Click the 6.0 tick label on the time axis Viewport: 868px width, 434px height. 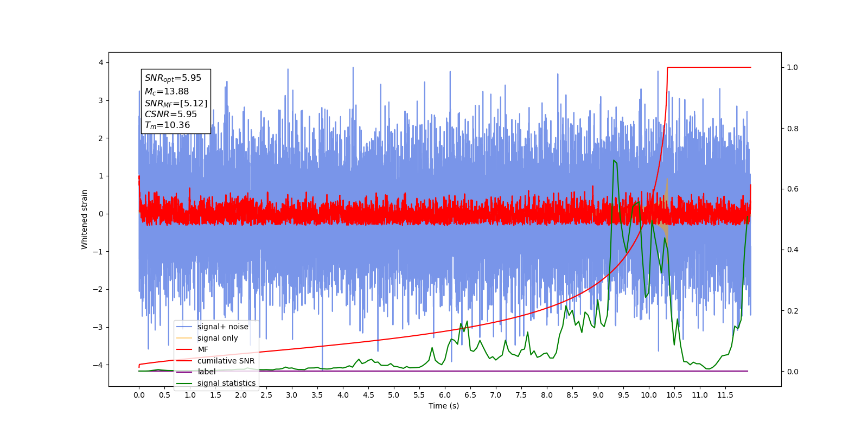pos(445,395)
